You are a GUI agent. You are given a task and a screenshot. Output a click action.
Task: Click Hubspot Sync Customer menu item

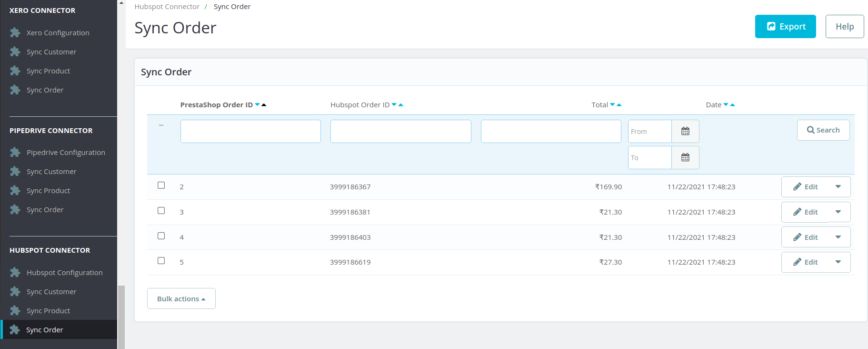(x=51, y=291)
